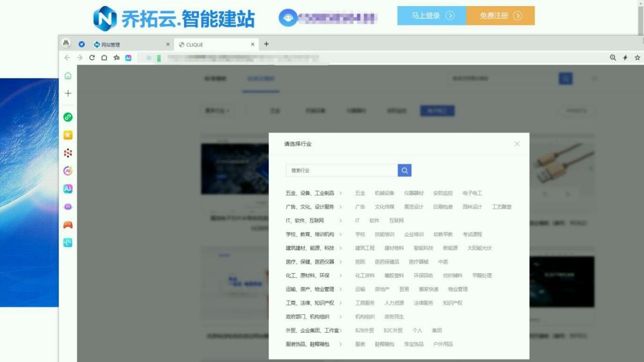Click the AI extension icon beside the address bar
This screenshot has height=362, width=644.
128,58
